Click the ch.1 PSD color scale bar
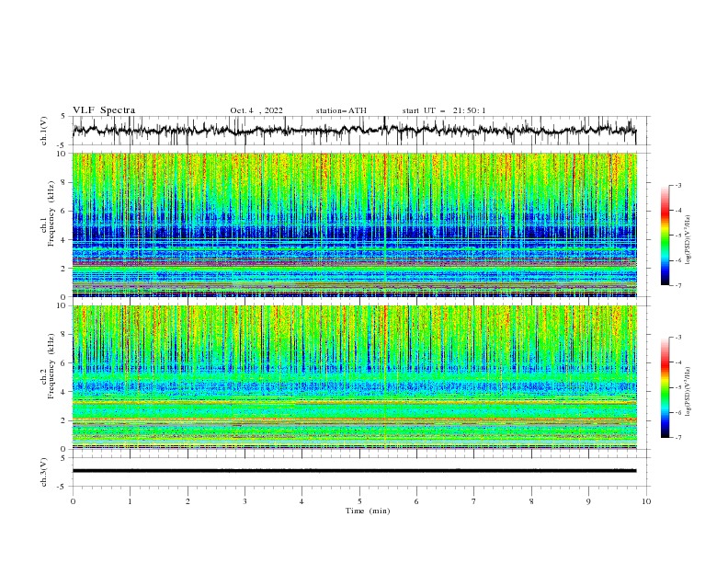Screen dimensions: 728x563 pos(665,236)
